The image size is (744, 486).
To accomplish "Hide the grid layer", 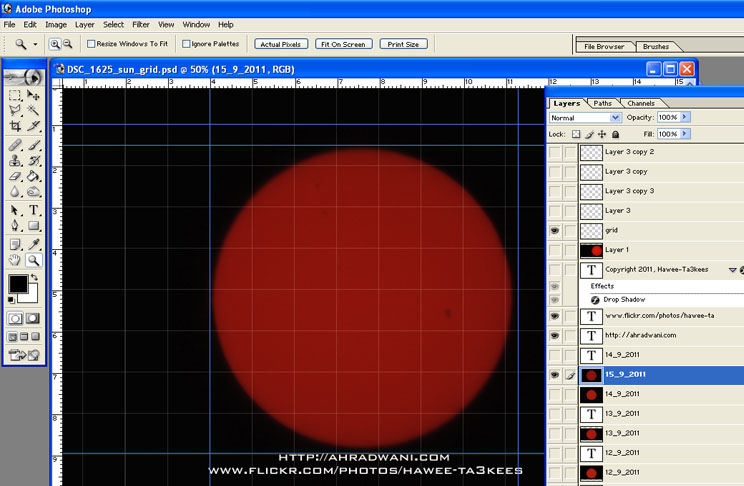I will (x=554, y=230).
